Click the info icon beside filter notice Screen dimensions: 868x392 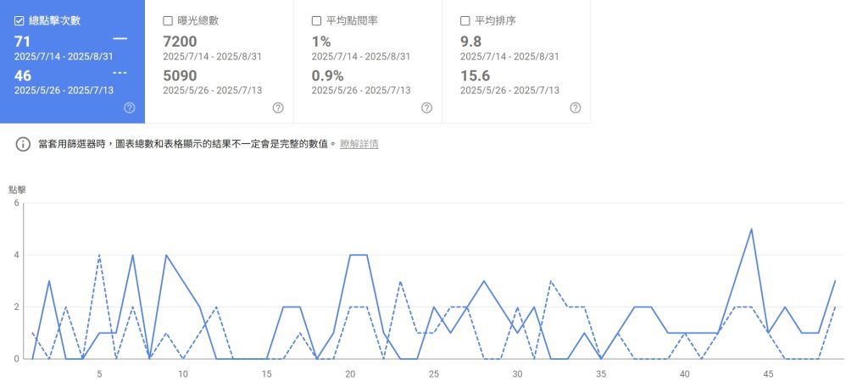coord(23,144)
